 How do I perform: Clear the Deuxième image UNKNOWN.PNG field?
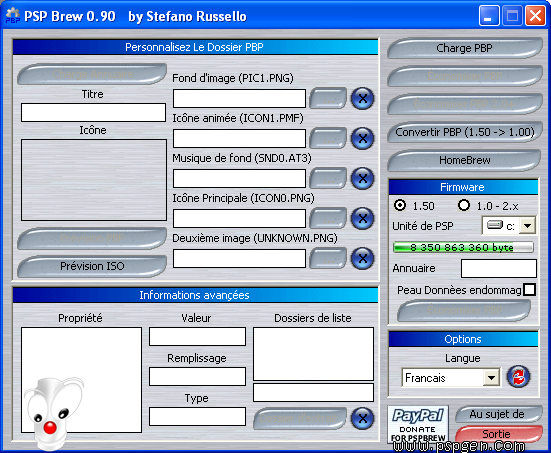[362, 259]
